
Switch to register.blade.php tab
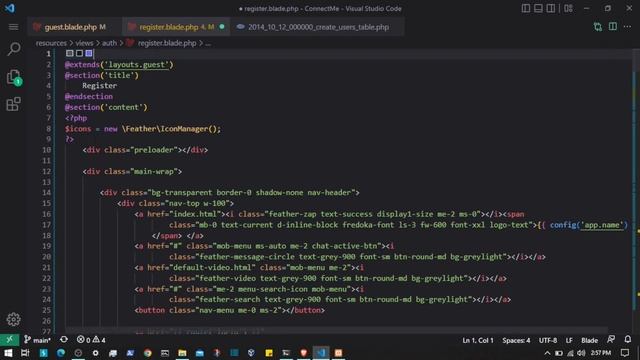(176, 27)
